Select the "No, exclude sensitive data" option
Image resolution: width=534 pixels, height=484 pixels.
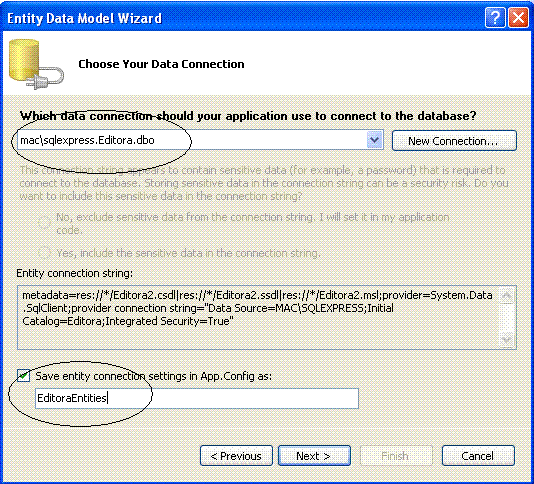click(44, 222)
